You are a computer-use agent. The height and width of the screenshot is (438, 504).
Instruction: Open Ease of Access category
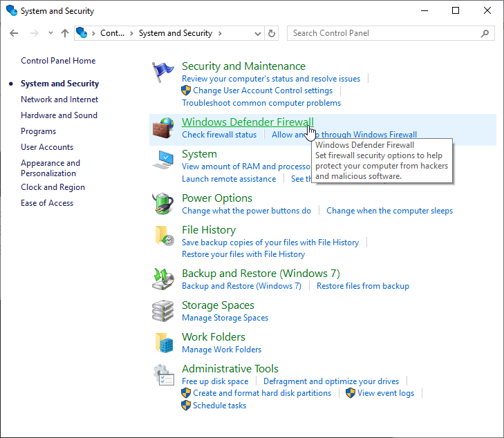pyautogui.click(x=47, y=203)
